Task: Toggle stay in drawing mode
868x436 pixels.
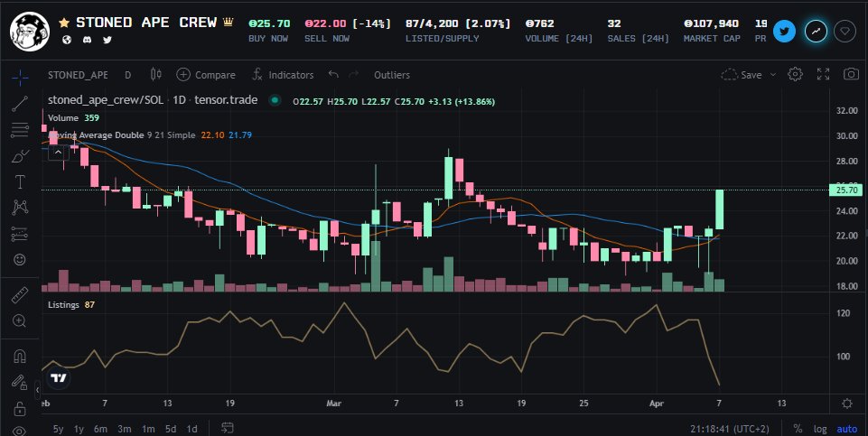Action: coord(20,383)
